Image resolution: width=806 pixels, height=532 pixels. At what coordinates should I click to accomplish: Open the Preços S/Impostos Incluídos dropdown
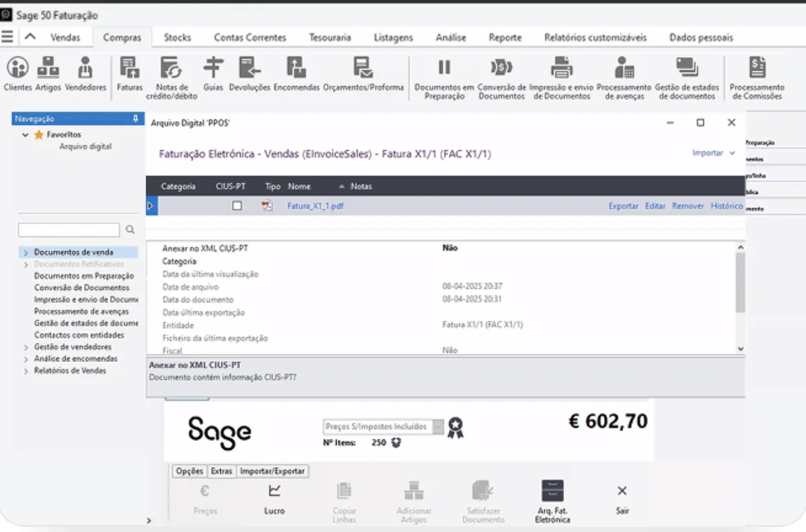(x=438, y=427)
